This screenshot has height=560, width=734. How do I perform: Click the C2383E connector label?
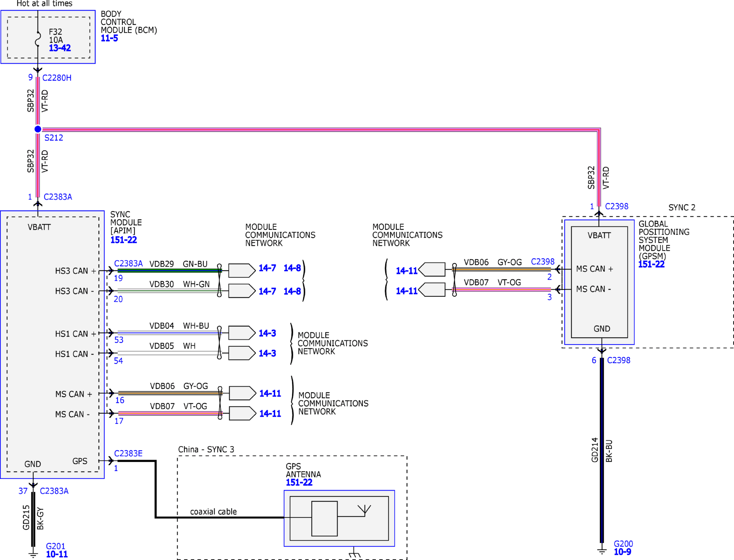[x=128, y=454]
